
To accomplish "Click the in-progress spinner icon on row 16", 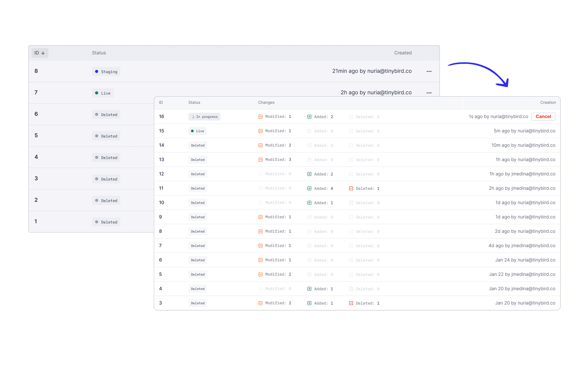I will [x=193, y=117].
